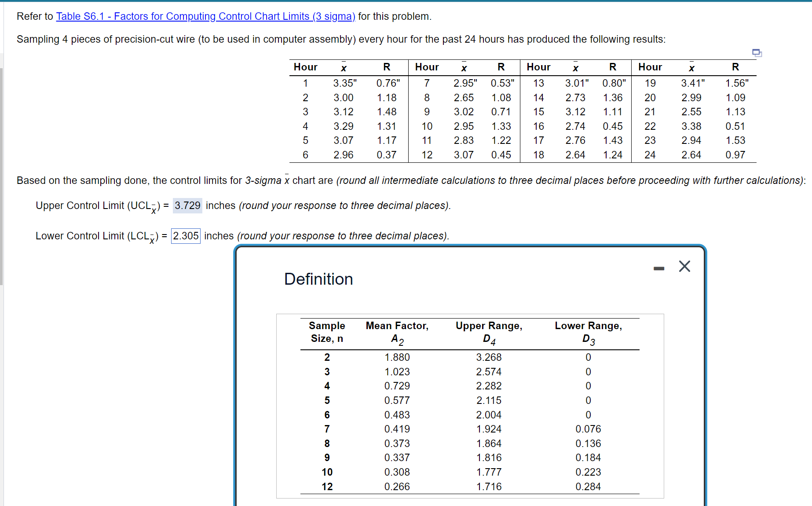Select sample size row 12 in factors table

click(x=327, y=486)
